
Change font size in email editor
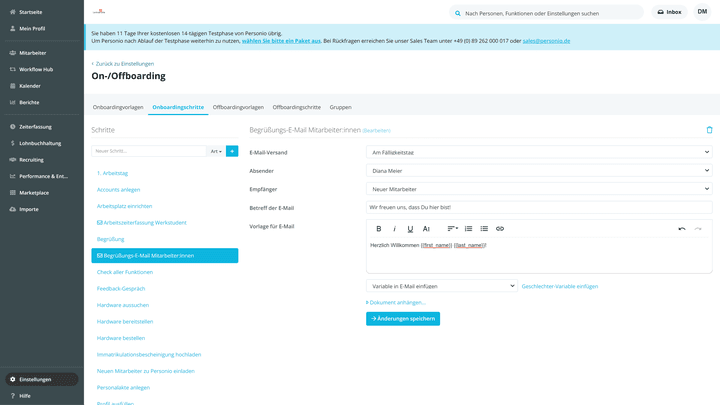pyautogui.click(x=426, y=229)
